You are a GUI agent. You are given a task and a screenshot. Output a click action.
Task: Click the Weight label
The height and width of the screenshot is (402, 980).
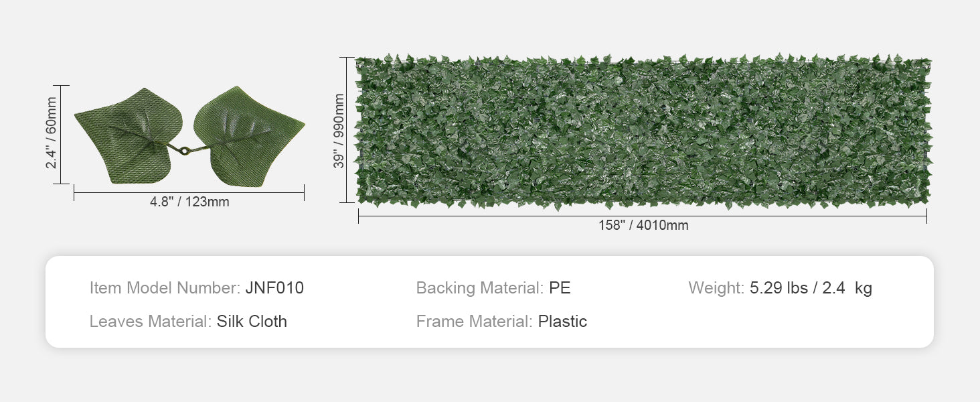pos(716,288)
